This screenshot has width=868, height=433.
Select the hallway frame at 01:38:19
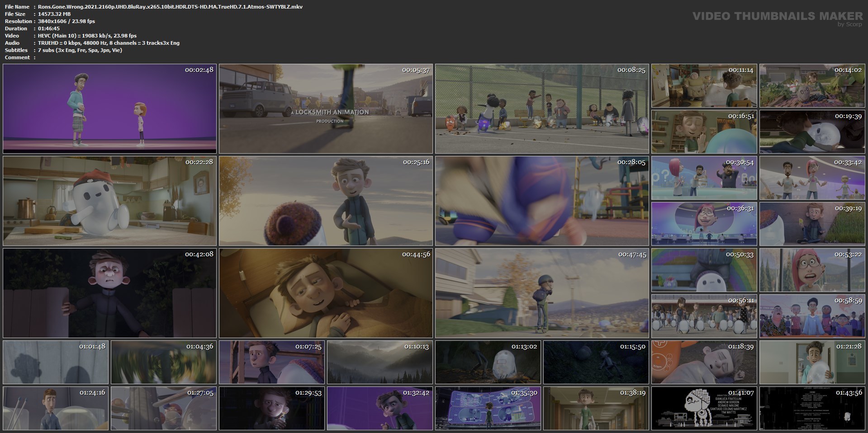coord(596,408)
